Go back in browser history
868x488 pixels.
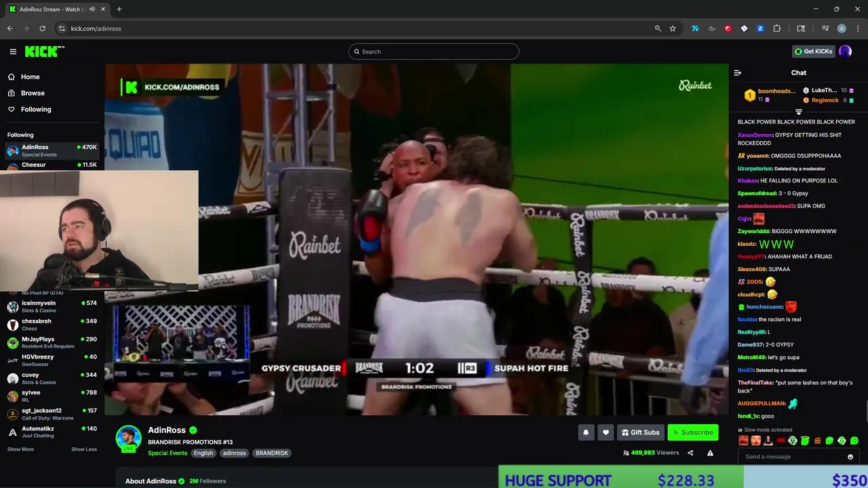[x=9, y=28]
